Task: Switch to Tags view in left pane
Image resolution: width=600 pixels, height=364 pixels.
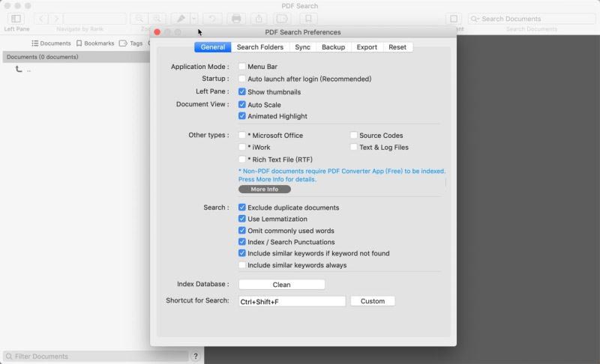Action: [130, 43]
